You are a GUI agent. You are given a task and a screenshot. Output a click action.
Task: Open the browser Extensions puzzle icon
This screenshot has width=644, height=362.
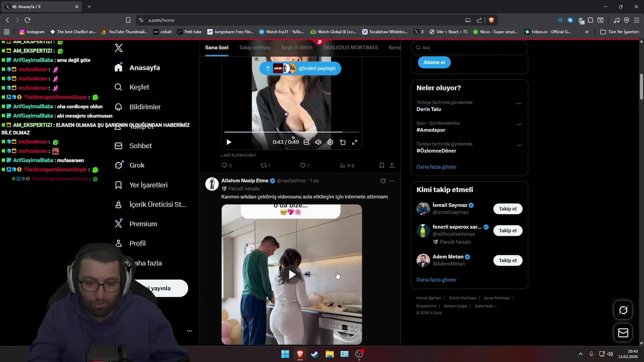tap(591, 20)
